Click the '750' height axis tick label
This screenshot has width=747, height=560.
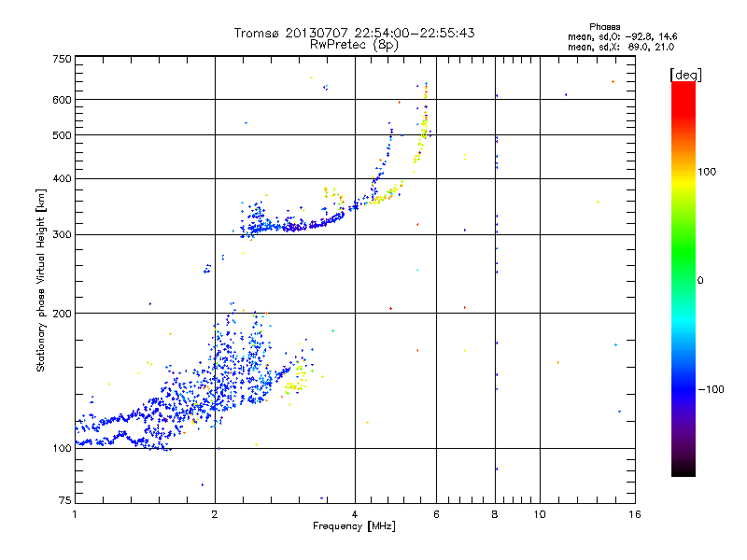62,59
